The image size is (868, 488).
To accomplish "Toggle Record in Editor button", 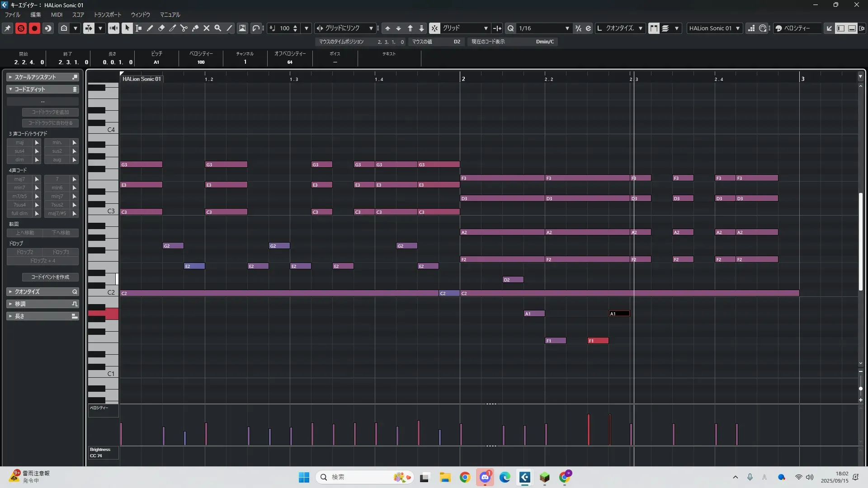I will coord(34,28).
